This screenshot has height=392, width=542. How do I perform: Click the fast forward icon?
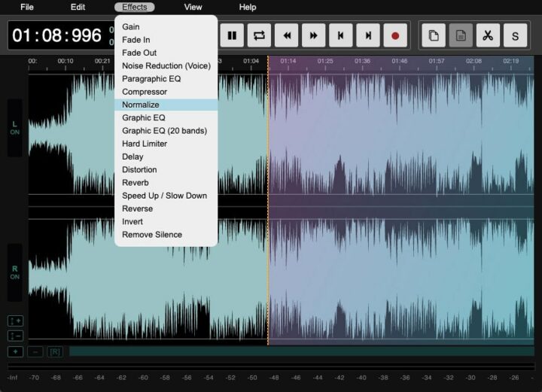tap(313, 35)
